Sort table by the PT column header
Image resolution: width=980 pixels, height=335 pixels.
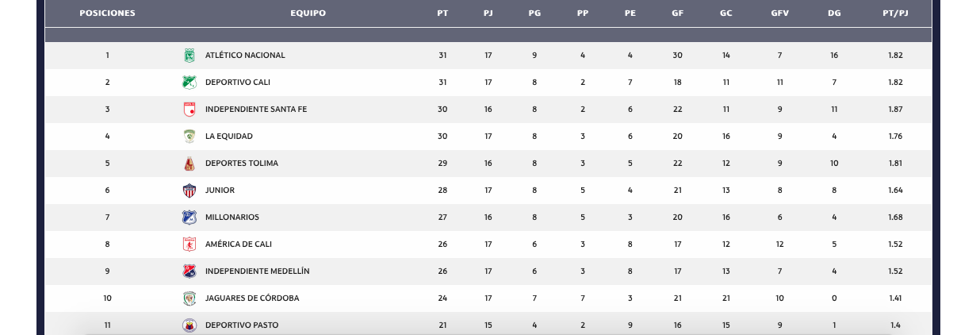click(x=442, y=13)
